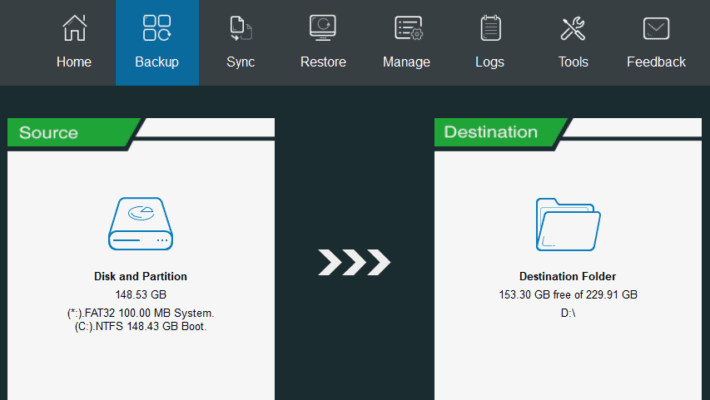Open the Tools wrench icon
710x400 pixels.
coord(573,28)
